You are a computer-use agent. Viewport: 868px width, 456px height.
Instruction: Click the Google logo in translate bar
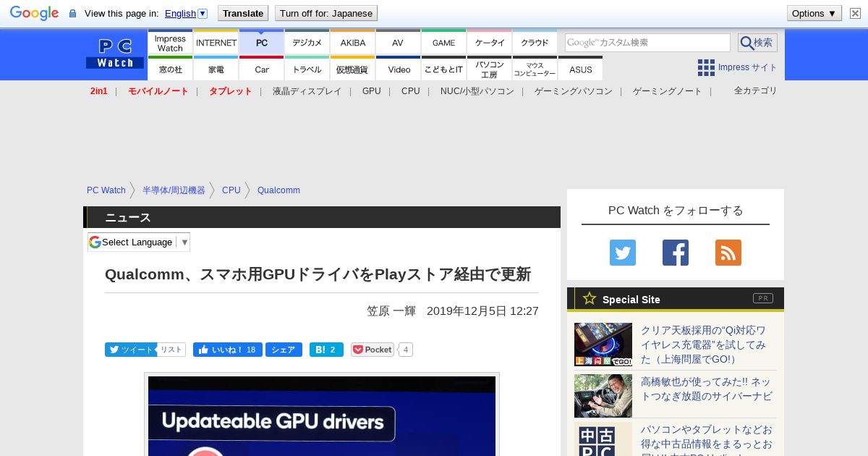pyautogui.click(x=34, y=13)
